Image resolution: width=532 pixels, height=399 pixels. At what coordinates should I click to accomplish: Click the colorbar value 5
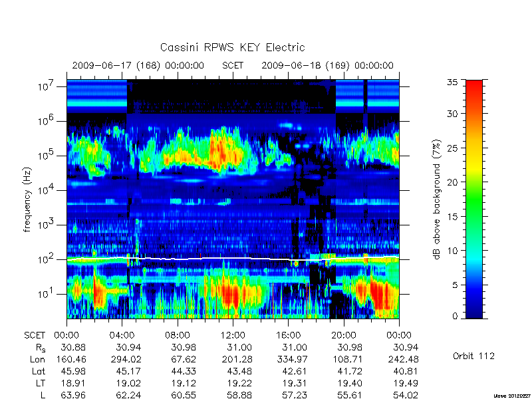pos(455,285)
